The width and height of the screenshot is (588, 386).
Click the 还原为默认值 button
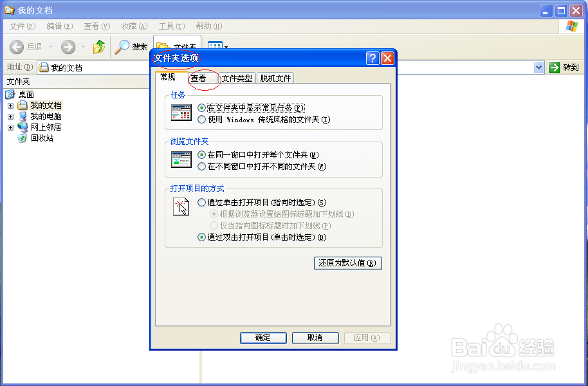(x=347, y=263)
